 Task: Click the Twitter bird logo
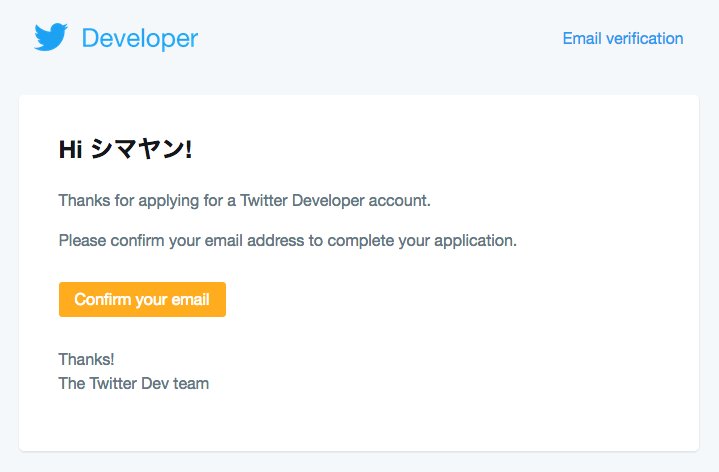tap(51, 37)
